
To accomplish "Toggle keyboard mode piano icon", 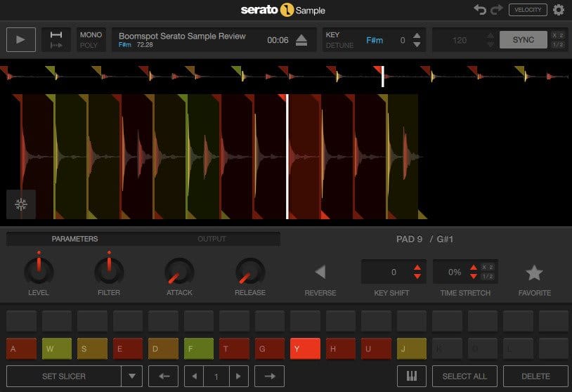I will 412,377.
